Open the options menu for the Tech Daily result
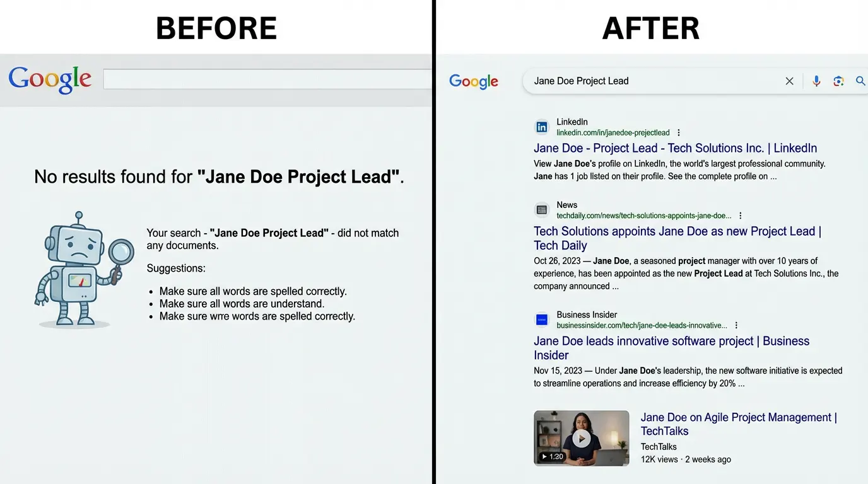 pyautogui.click(x=740, y=215)
